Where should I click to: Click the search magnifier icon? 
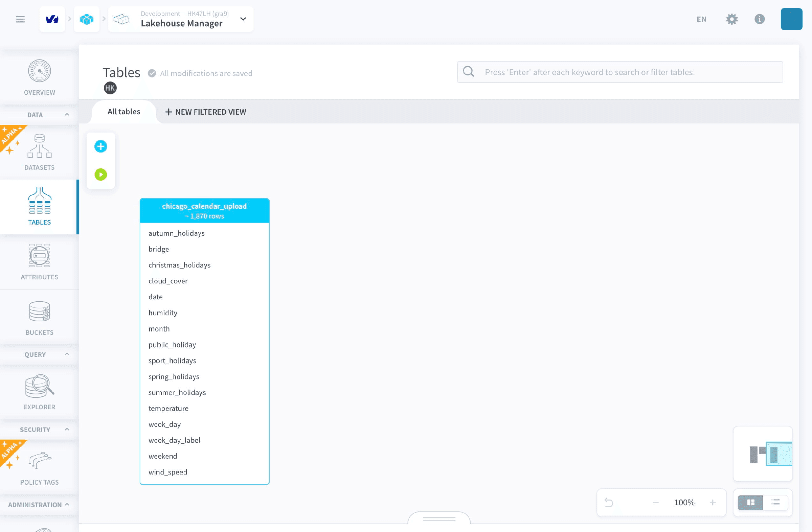pyautogui.click(x=469, y=72)
